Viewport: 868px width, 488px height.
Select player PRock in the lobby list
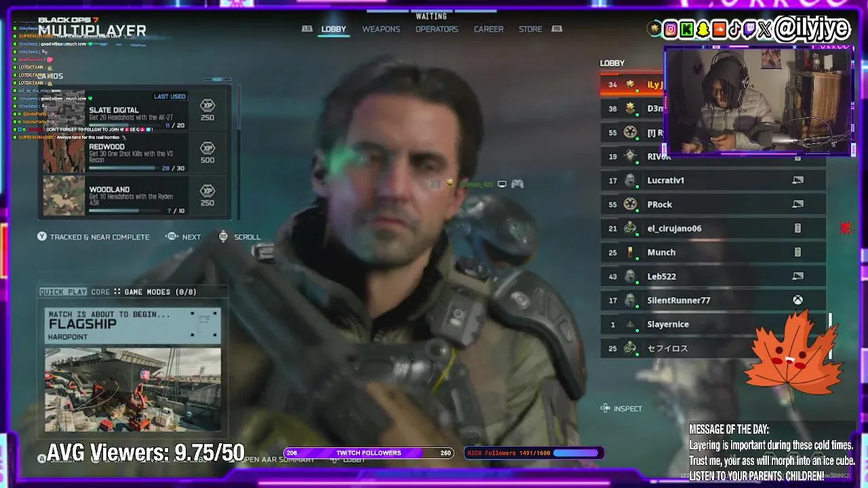click(x=713, y=204)
